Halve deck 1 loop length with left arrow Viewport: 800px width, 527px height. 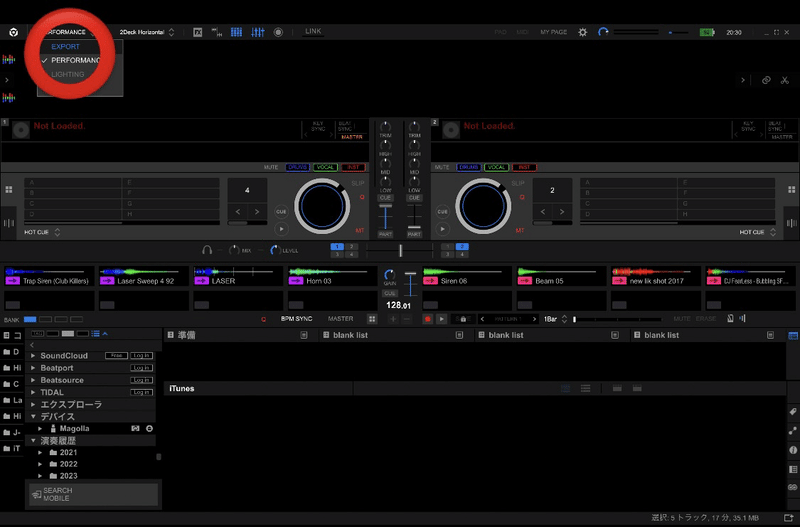[x=238, y=211]
